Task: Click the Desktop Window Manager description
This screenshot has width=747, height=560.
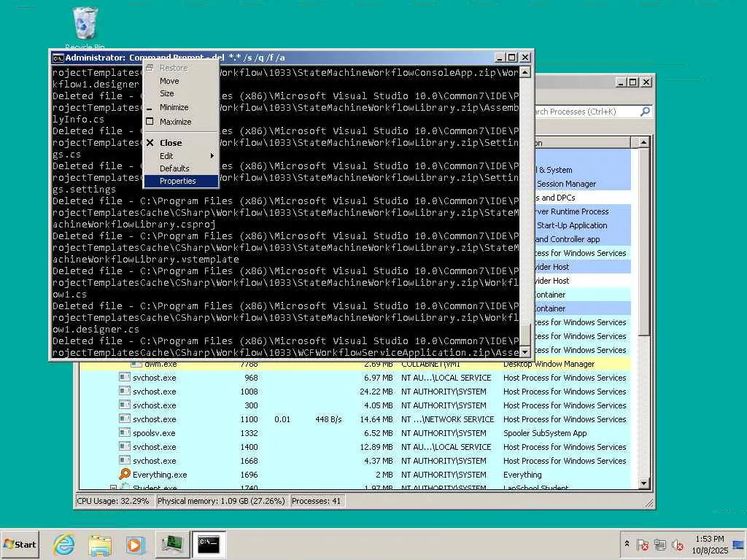Action: tap(549, 364)
